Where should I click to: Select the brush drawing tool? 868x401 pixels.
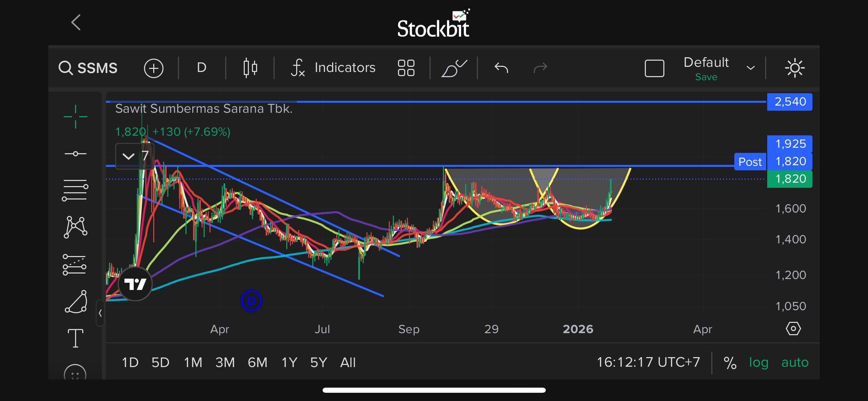76,302
